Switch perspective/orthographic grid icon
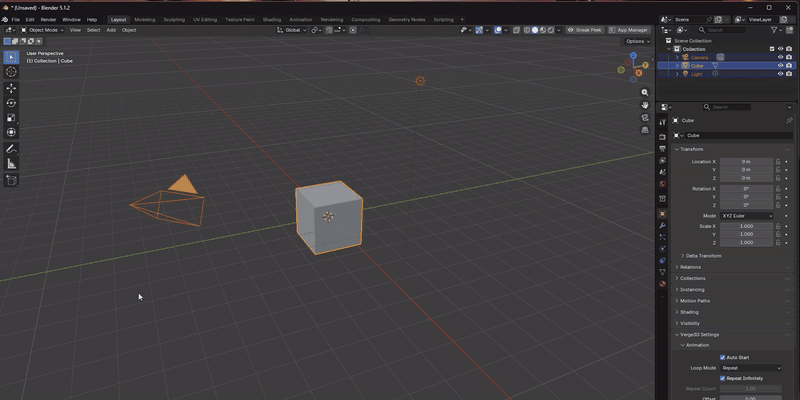Image resolution: width=800 pixels, height=400 pixels. point(645,130)
